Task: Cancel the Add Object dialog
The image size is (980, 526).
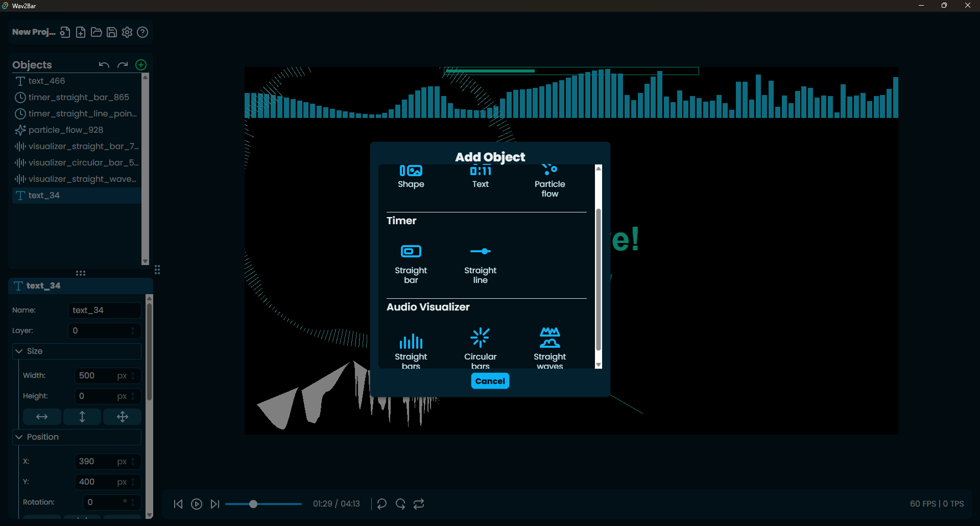Action: tap(490, 381)
